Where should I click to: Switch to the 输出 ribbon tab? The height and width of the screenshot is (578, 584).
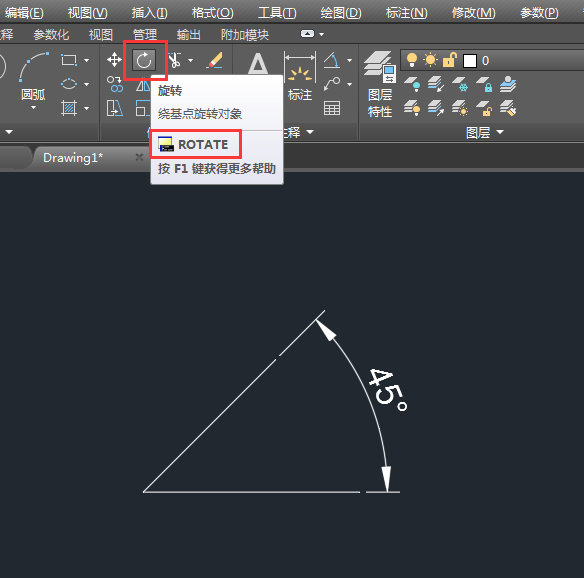[188, 35]
